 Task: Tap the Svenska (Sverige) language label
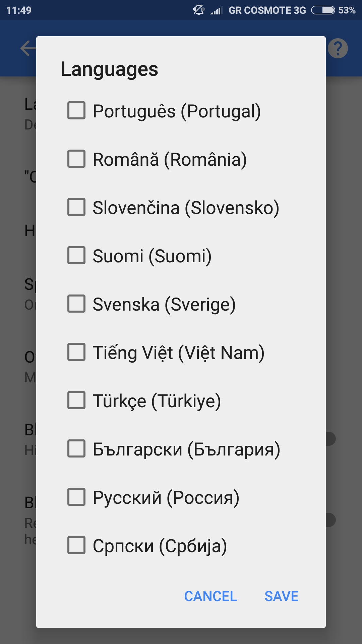[x=164, y=305]
